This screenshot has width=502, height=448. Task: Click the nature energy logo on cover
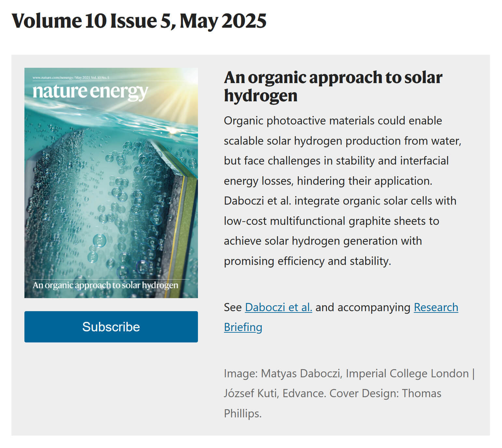(x=91, y=92)
